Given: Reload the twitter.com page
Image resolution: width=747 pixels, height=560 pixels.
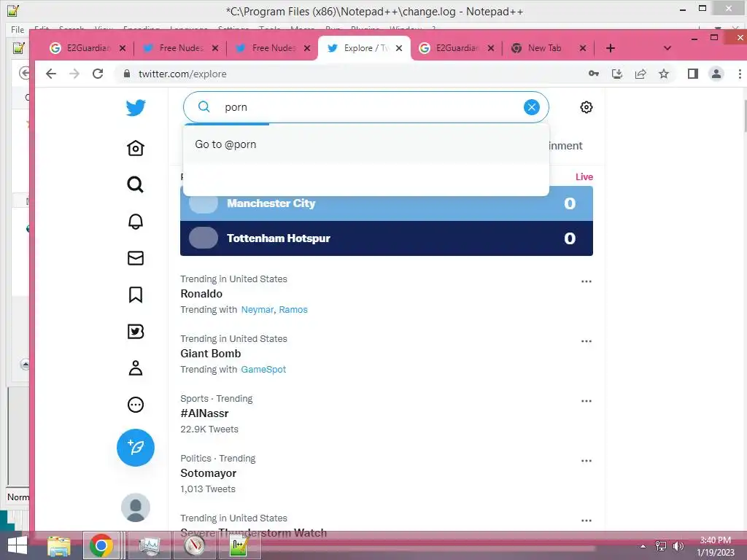Looking at the screenshot, I should pyautogui.click(x=98, y=74).
